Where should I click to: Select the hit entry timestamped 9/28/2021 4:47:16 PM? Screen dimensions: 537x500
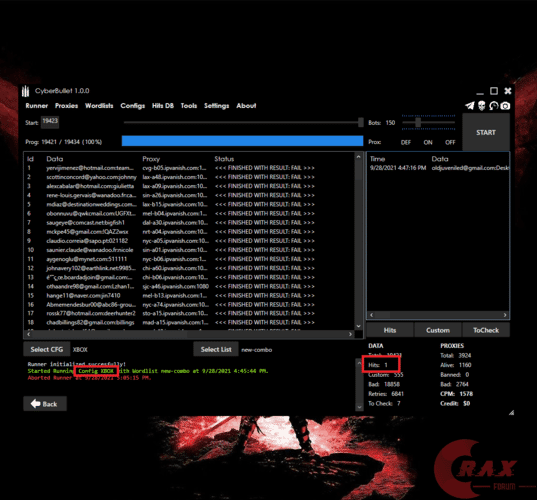(438, 168)
